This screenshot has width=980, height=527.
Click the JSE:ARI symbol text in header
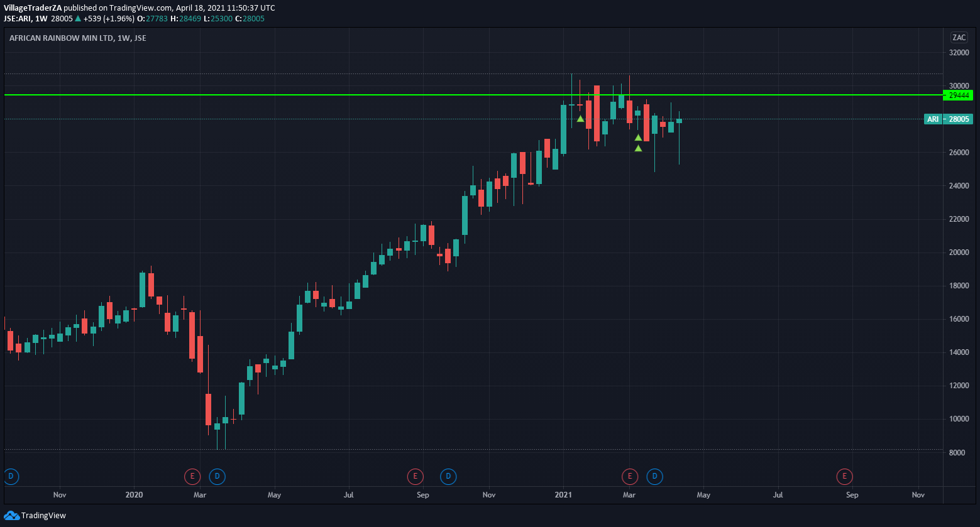tap(18, 19)
